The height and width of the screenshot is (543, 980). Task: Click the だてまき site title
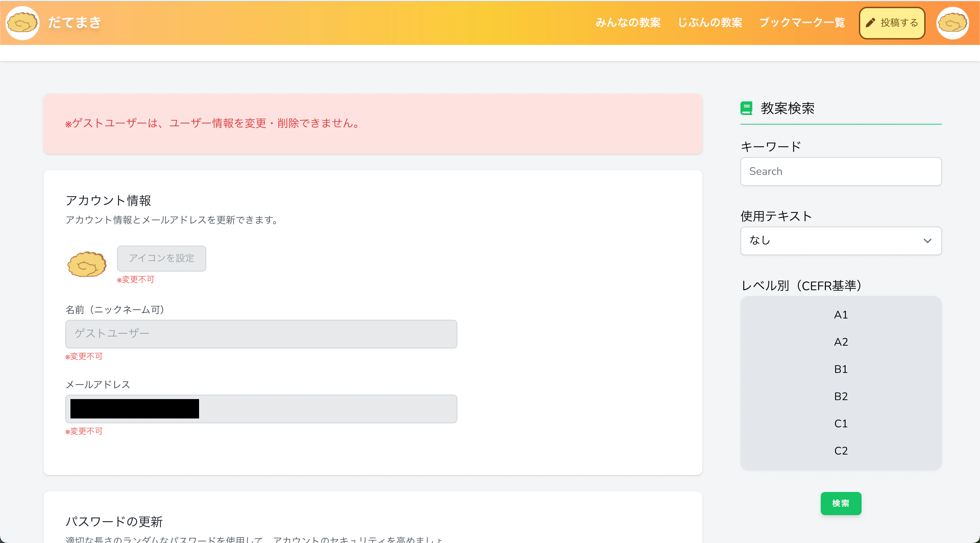pos(75,22)
